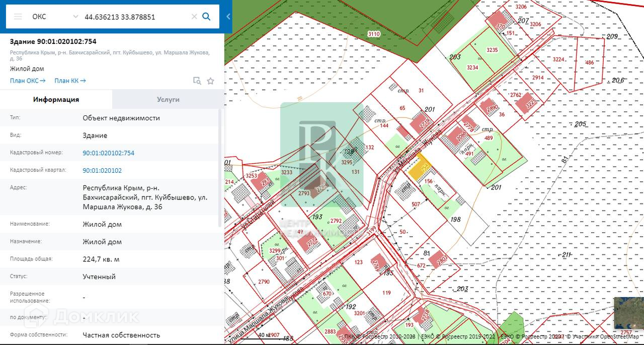This screenshot has width=644, height=345.
Task: Switch to the Услуги tab
Action: 168,99
